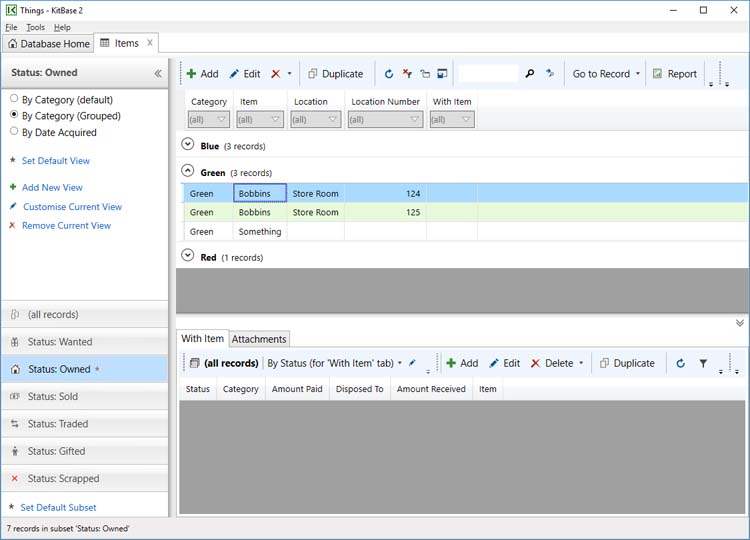Click the filter funnel in lower toolbar

(x=703, y=363)
